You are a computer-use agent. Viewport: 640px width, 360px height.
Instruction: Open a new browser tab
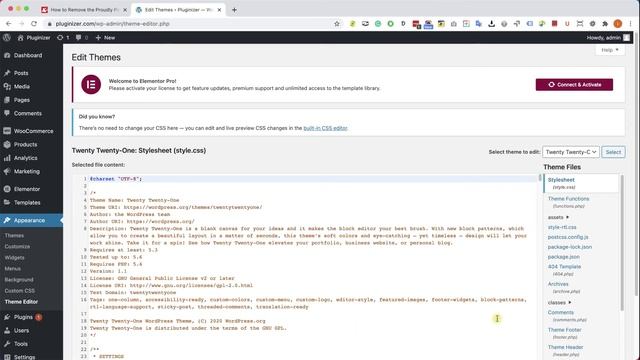(234, 9)
